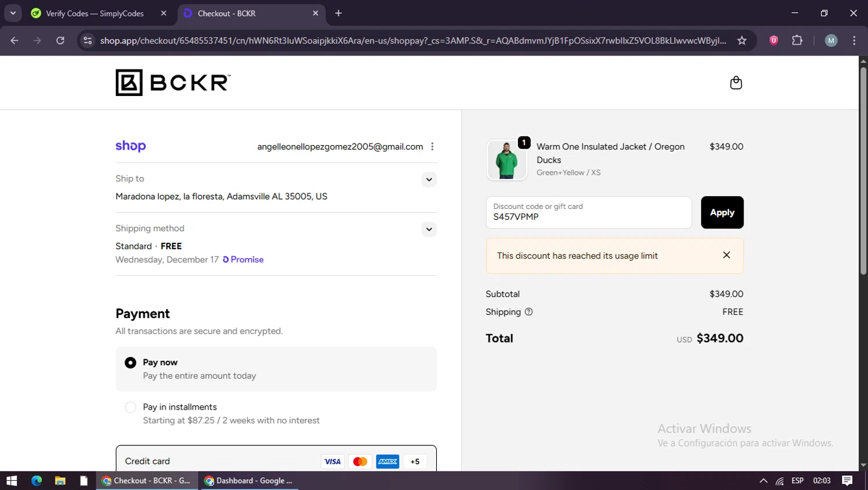
Task: Open the Chrome profile avatar M
Action: (x=831, y=40)
